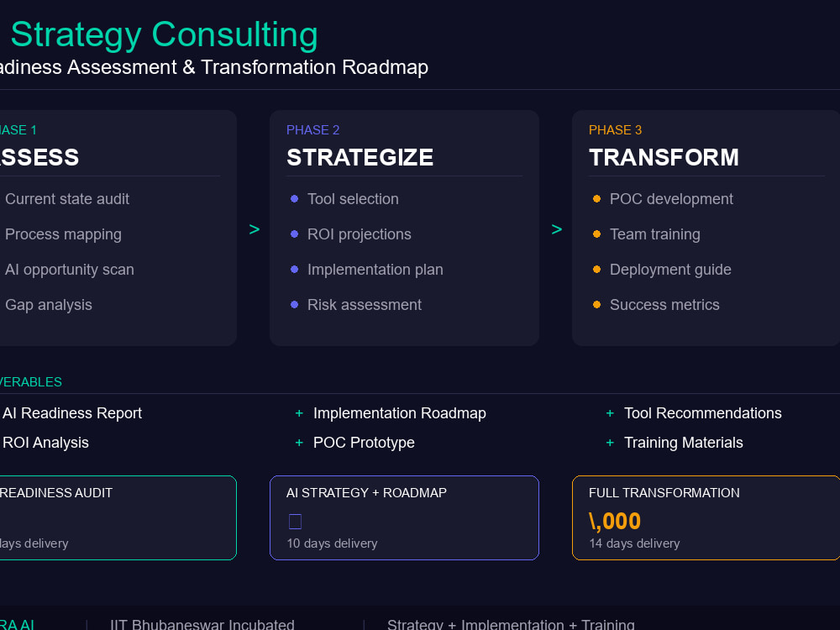
Task: Click 'Success metrics' list item
Action: (664, 305)
